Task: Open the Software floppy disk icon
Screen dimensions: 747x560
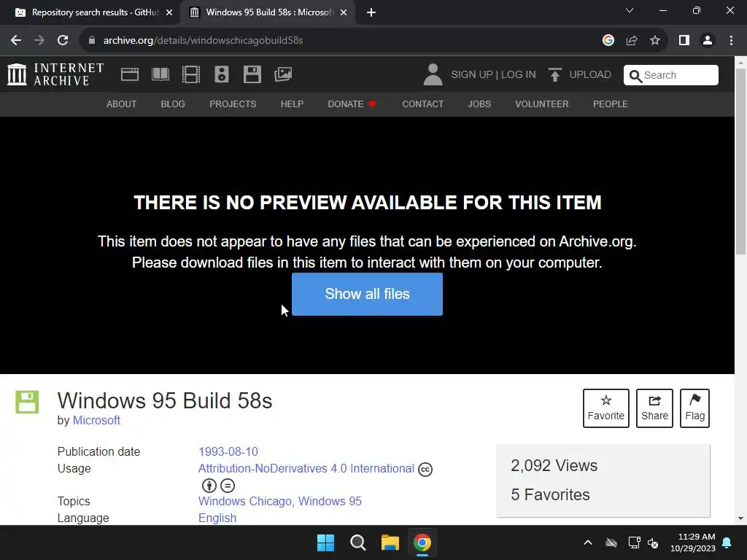Action: 252,75
